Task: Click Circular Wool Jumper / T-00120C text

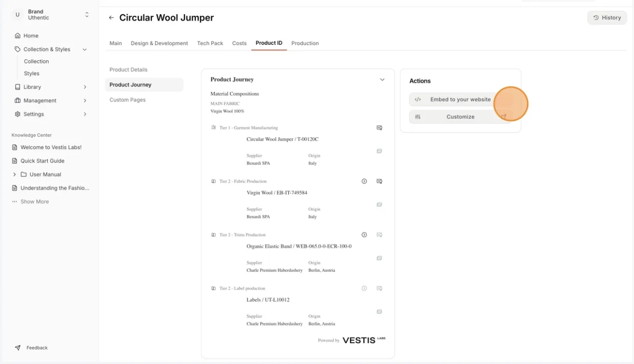Action: tap(283, 139)
